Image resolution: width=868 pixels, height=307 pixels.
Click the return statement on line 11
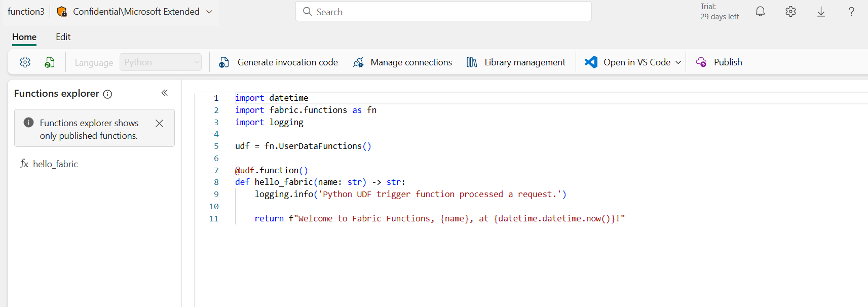(x=440, y=218)
